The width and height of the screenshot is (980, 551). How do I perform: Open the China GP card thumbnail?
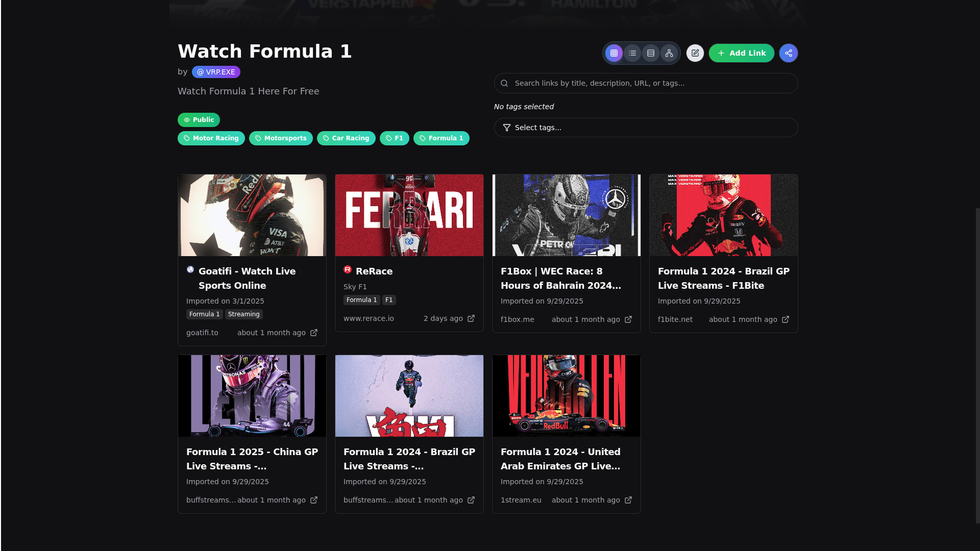pos(252,396)
